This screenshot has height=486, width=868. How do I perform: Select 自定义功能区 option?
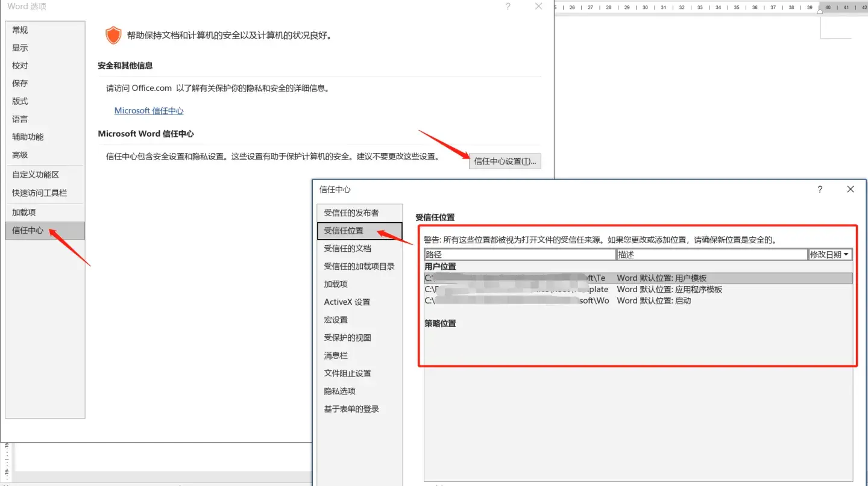[45, 175]
